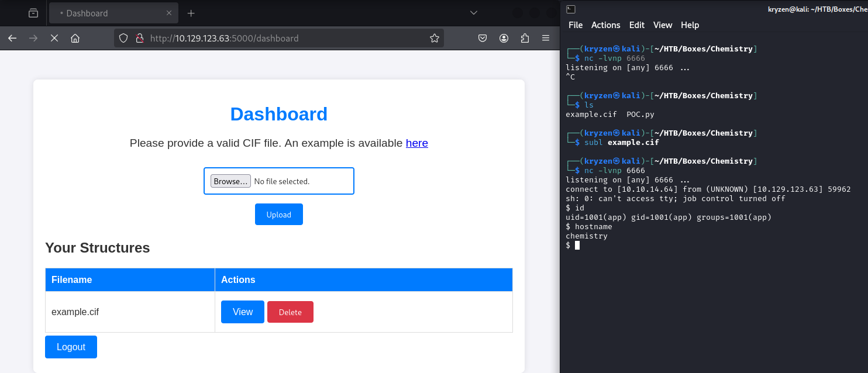Viewport: 868px width, 373px height.
Task: Open the Firefox application hamburger menu
Action: point(546,38)
